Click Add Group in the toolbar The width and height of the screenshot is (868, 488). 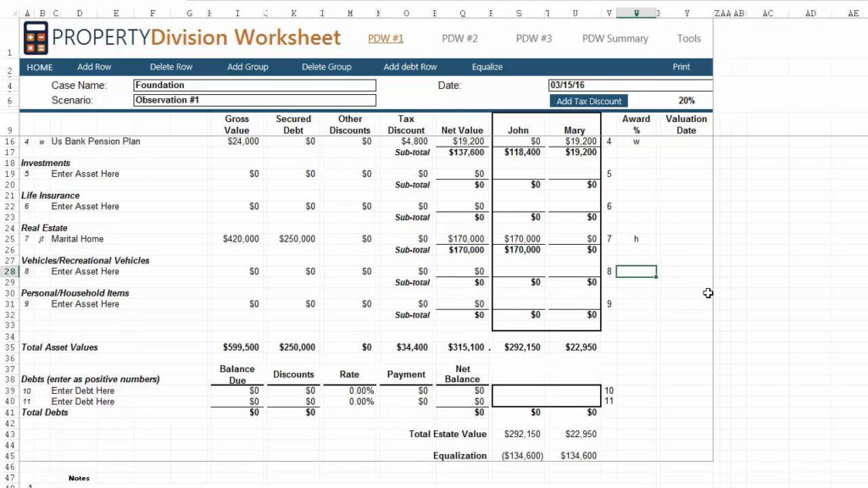[x=248, y=67]
